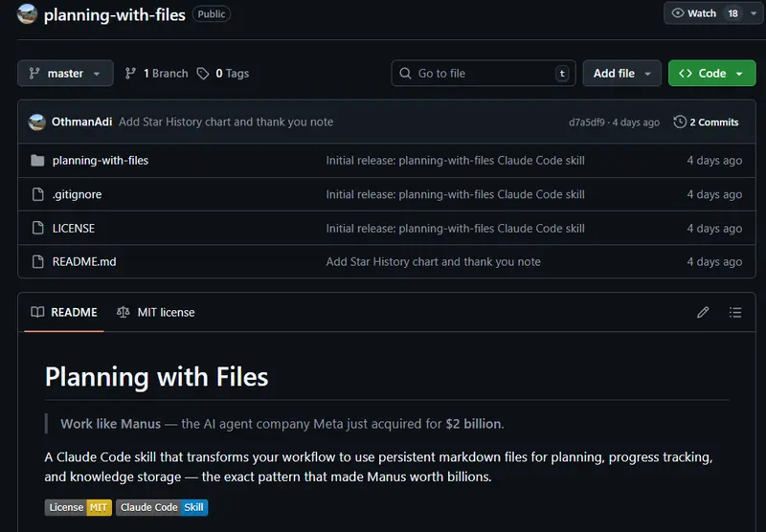
Task: Click the 't' keyboard shortcut hint
Action: (562, 74)
